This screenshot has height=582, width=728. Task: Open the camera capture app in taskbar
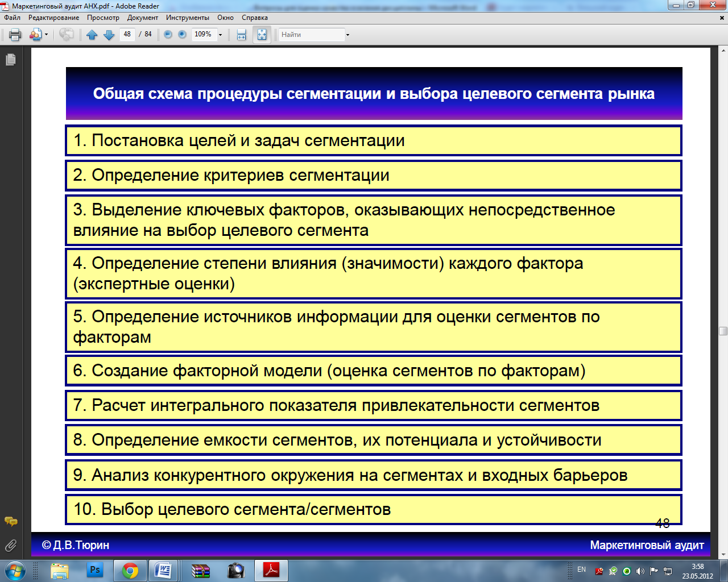(x=236, y=571)
